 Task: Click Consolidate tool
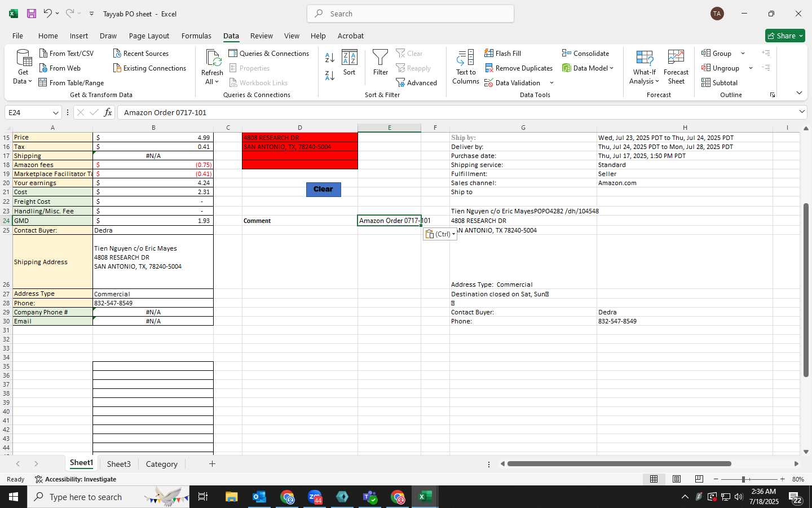coord(585,53)
